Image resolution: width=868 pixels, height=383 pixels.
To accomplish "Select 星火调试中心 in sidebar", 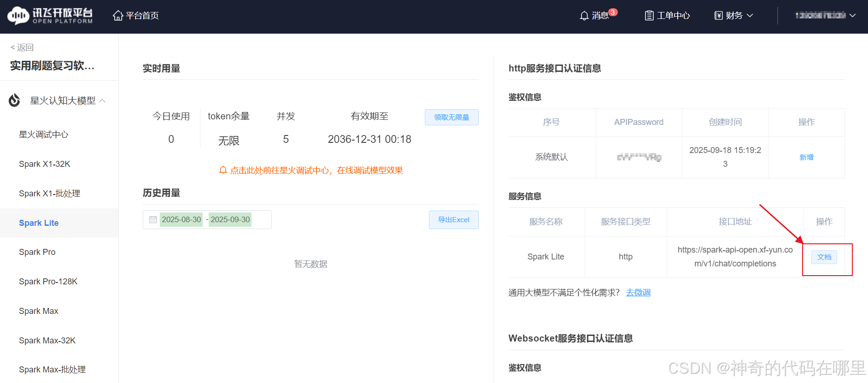I will coord(44,135).
